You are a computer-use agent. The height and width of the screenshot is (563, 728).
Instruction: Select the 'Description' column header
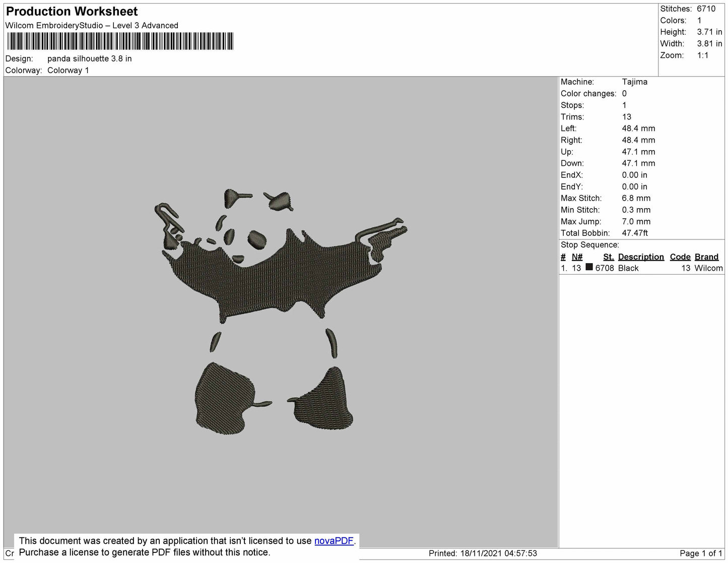pos(641,257)
